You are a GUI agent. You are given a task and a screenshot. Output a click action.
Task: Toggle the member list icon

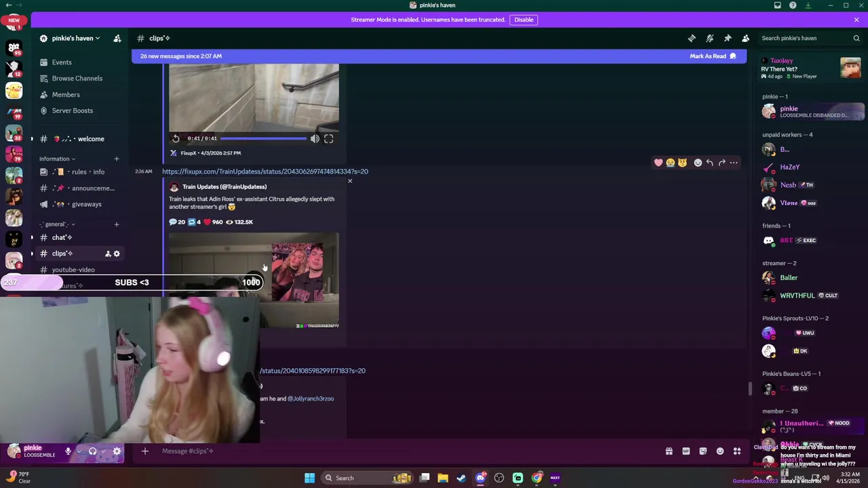coord(745,38)
